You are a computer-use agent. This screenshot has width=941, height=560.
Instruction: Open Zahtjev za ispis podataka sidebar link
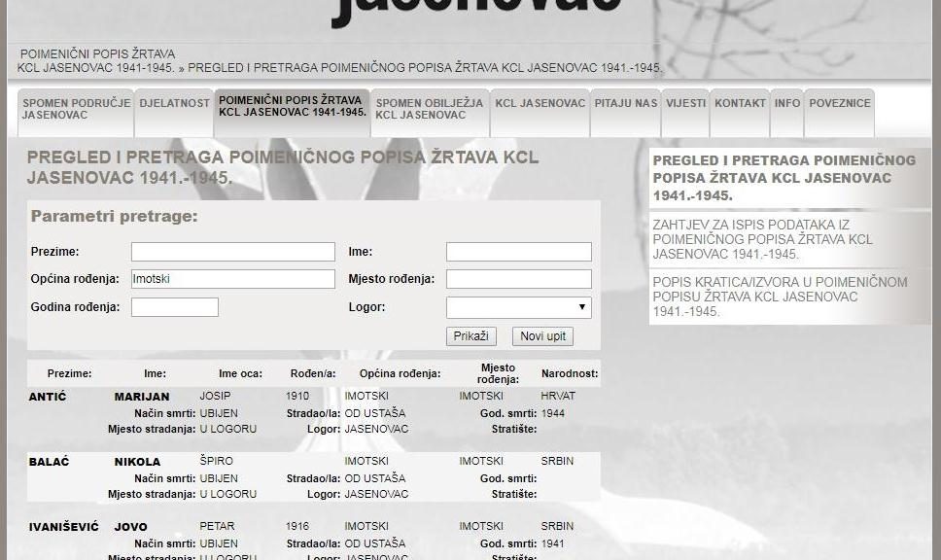[762, 239]
